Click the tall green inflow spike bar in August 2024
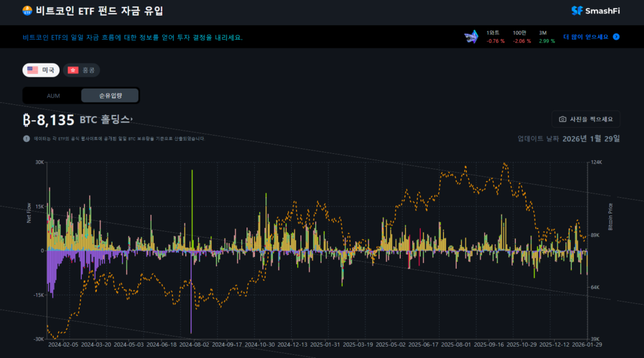Image resolution: width=644 pixels, height=358 pixels. (192, 210)
